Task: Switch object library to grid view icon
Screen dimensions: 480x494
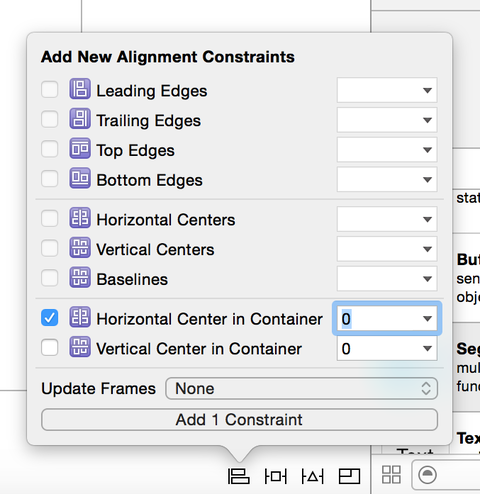Action: tap(391, 475)
